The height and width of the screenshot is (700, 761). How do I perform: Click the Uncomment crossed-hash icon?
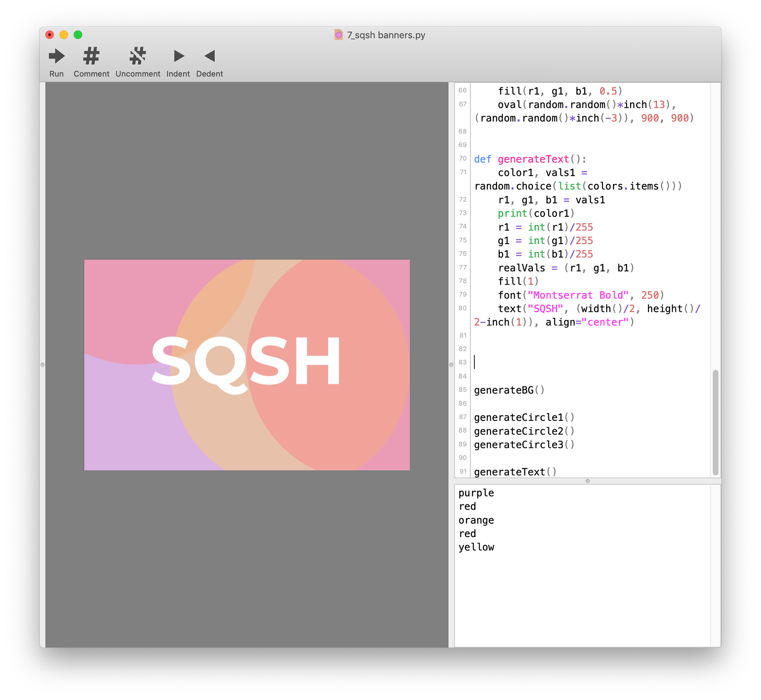click(138, 56)
